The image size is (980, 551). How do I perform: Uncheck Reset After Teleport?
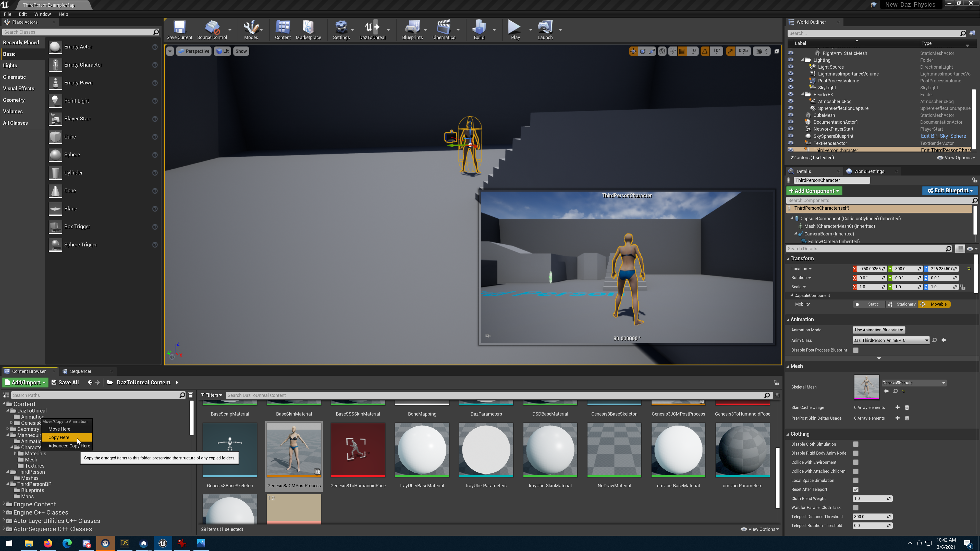click(856, 490)
